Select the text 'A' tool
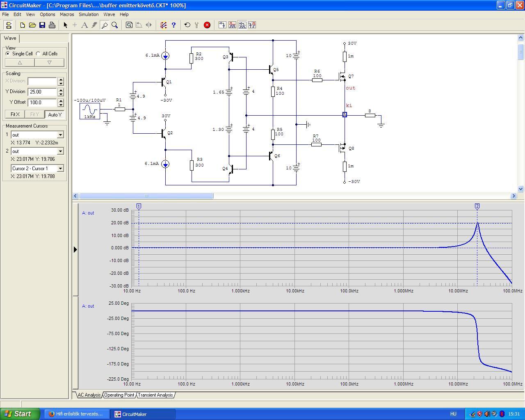Image resolution: width=525 pixels, height=420 pixels. [x=84, y=25]
